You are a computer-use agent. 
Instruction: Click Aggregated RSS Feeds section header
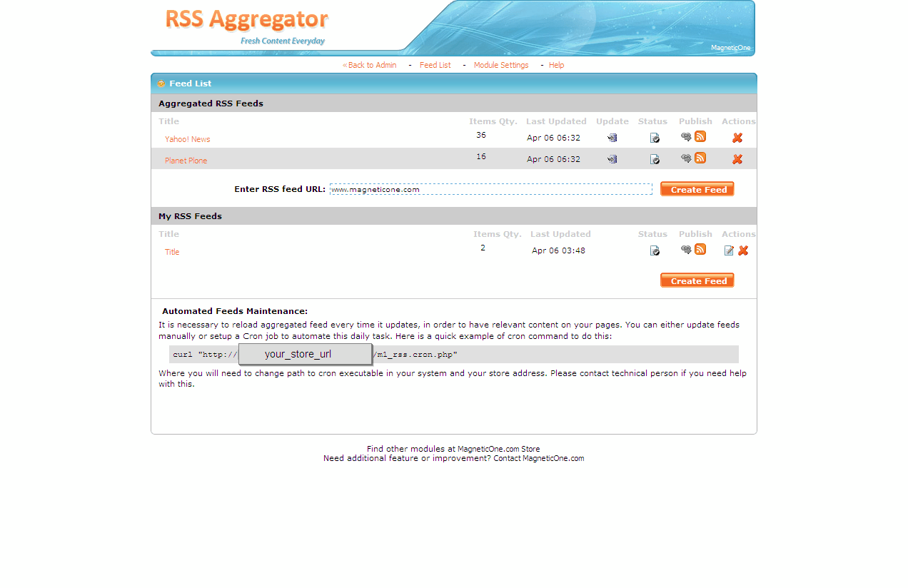(211, 103)
